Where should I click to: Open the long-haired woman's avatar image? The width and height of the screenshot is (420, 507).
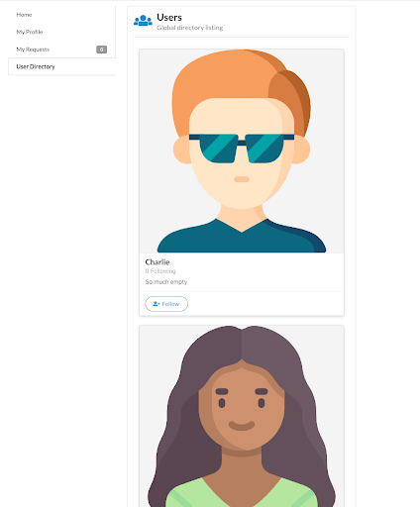(242, 416)
